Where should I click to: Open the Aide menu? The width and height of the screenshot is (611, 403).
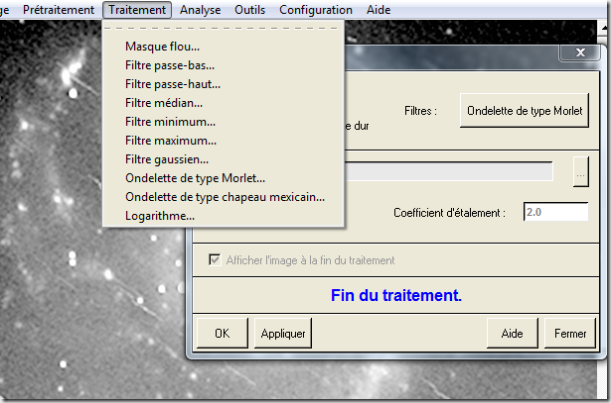coord(379,9)
